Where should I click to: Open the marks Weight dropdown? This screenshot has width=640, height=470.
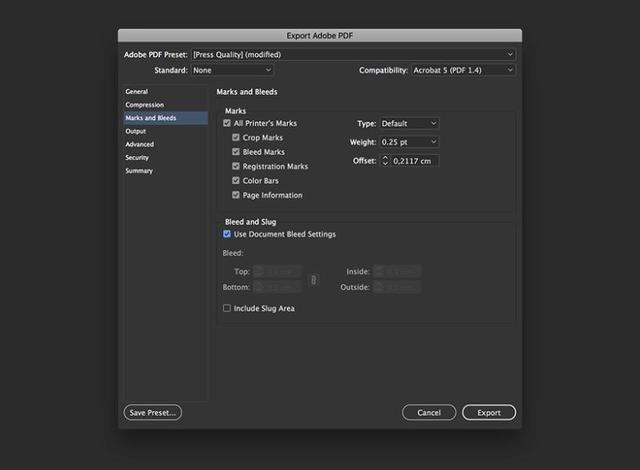click(409, 142)
